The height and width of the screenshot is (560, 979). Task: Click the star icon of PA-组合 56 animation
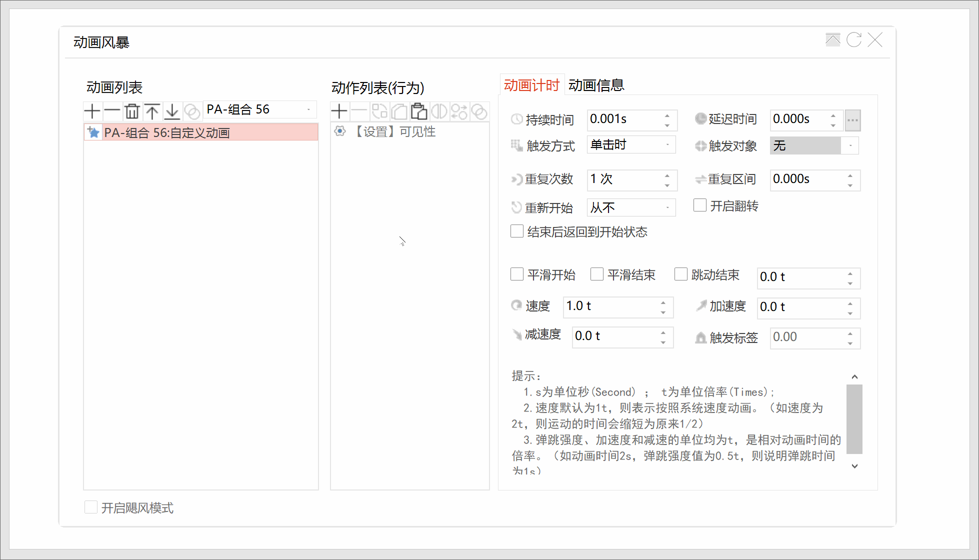93,132
